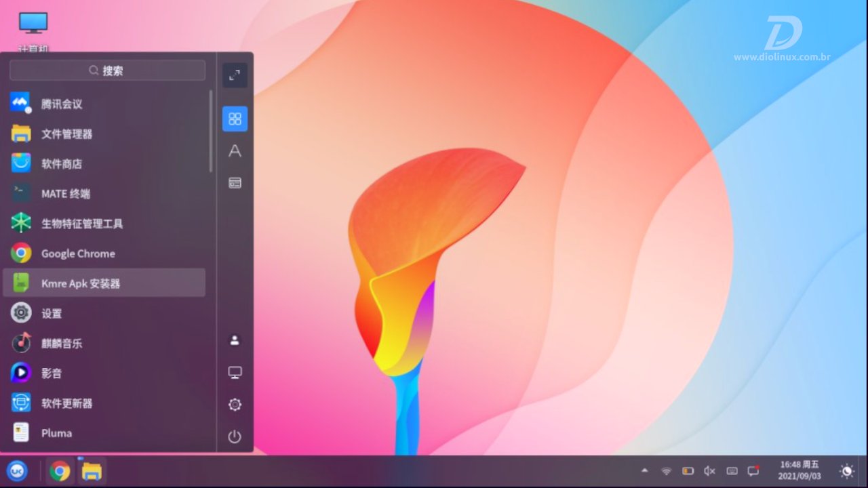Viewport: 868px width, 488px height.
Task: Launch Kylin Music (麒麟音乐)
Action: 104,343
